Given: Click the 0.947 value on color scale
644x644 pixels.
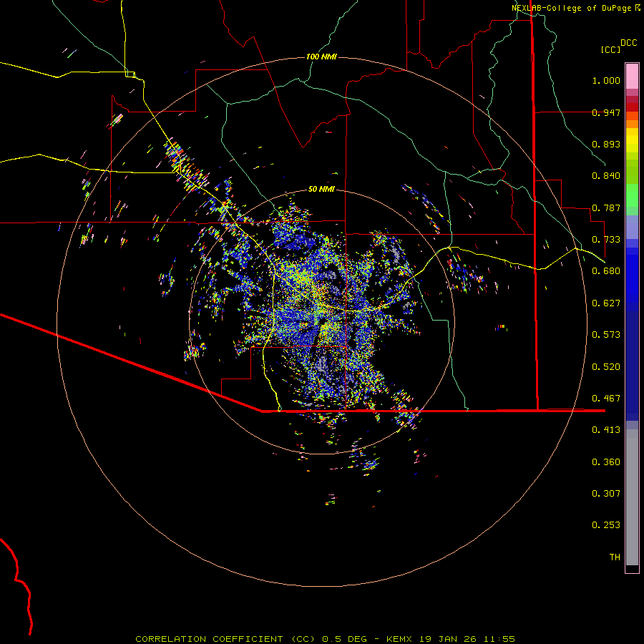Looking at the screenshot, I should coord(606,112).
